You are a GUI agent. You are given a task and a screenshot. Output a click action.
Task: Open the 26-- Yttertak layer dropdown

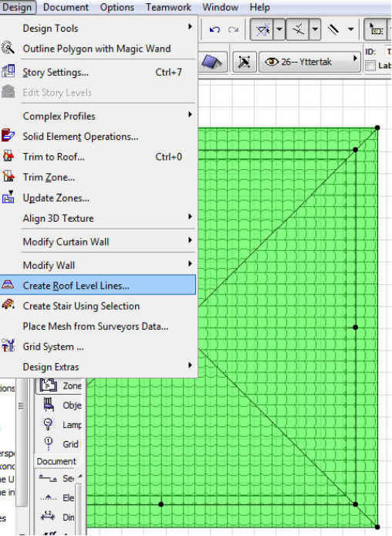(x=309, y=62)
